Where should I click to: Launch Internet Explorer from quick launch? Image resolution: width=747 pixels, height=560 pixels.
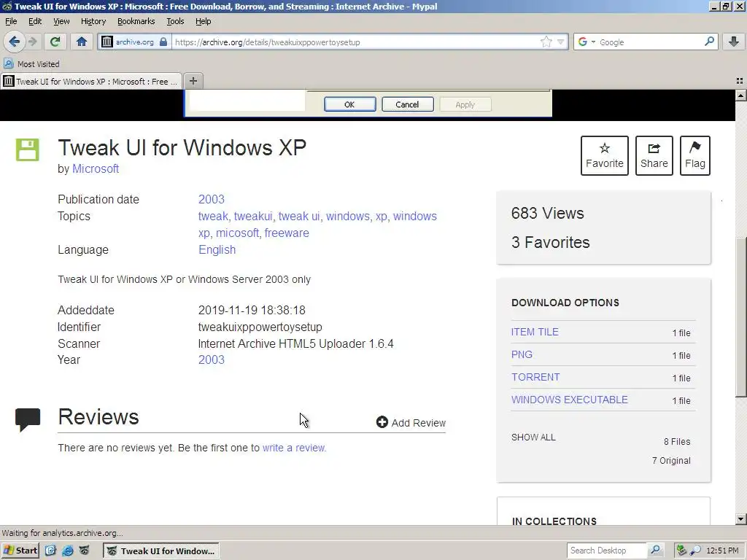click(68, 551)
